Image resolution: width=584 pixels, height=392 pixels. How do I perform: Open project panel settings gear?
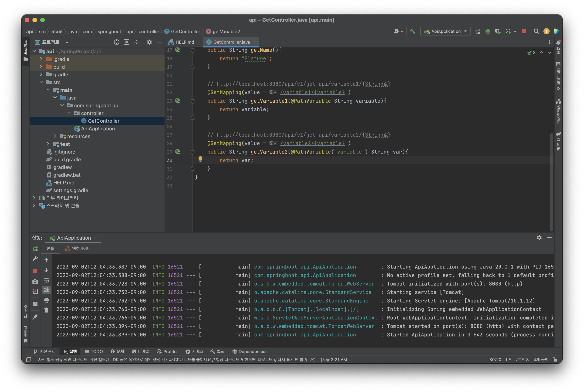[x=149, y=42]
